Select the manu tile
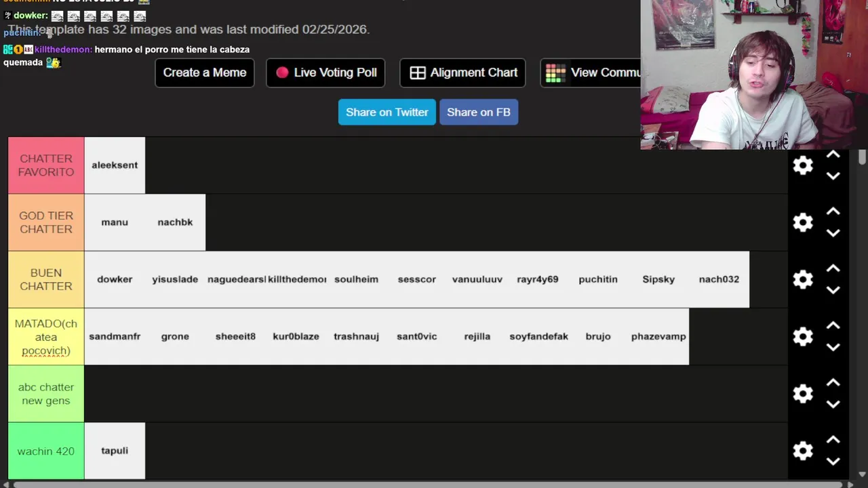 pyautogui.click(x=115, y=222)
